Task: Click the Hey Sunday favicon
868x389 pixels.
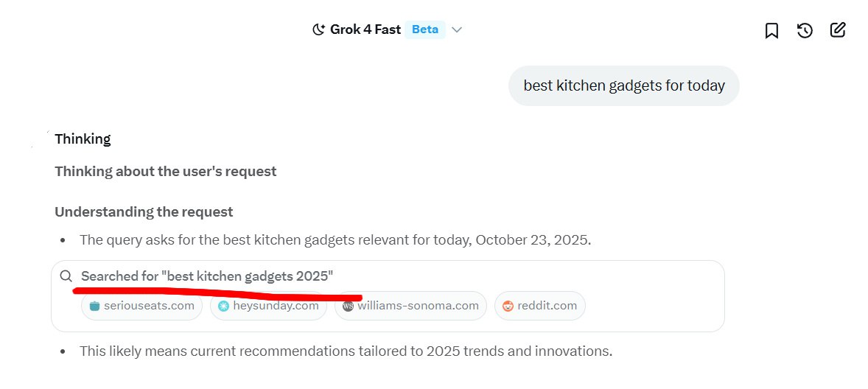Action: (x=223, y=306)
